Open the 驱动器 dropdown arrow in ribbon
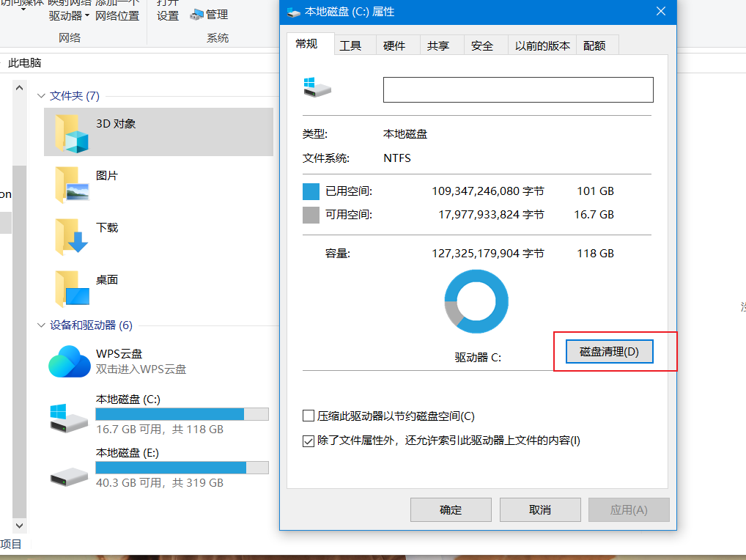 click(87, 15)
